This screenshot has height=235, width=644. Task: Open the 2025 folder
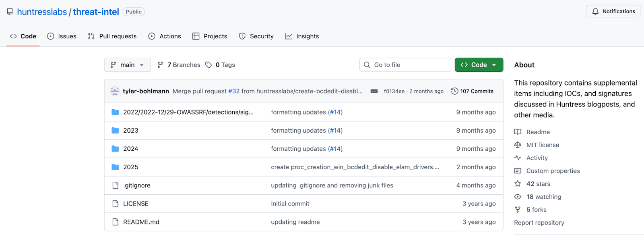[x=131, y=167]
